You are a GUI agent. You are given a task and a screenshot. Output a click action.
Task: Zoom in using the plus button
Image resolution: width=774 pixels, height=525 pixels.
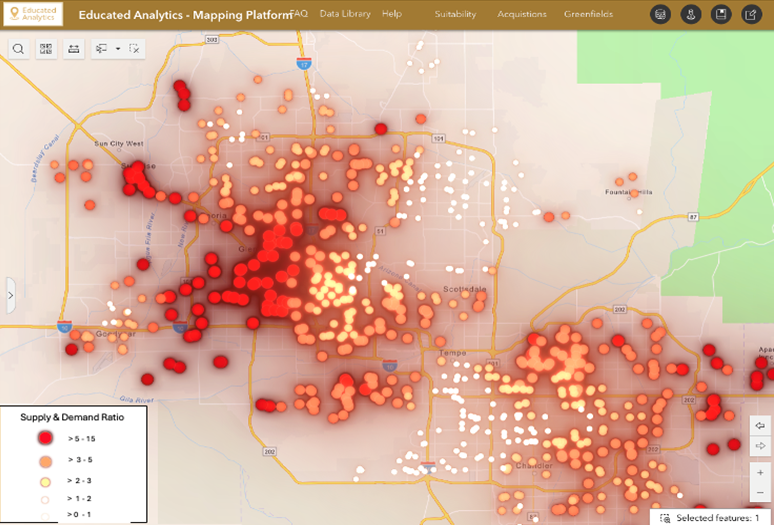click(x=760, y=471)
